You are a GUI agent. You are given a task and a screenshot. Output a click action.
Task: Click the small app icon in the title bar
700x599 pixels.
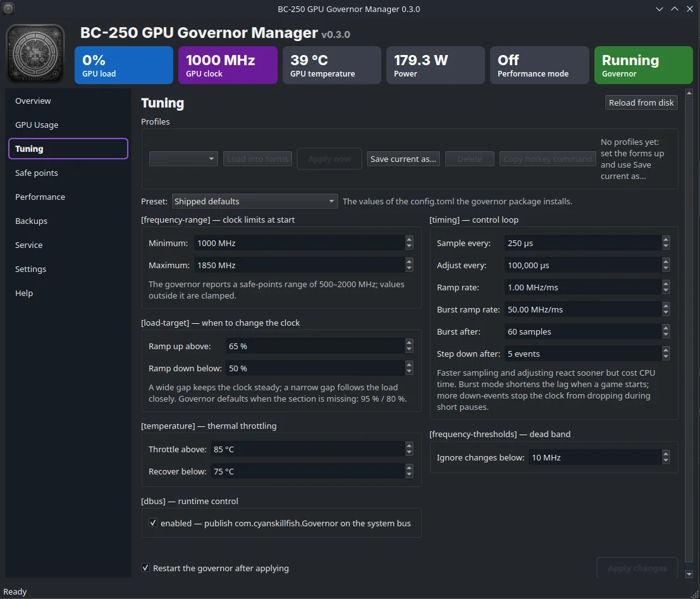(x=8, y=8)
